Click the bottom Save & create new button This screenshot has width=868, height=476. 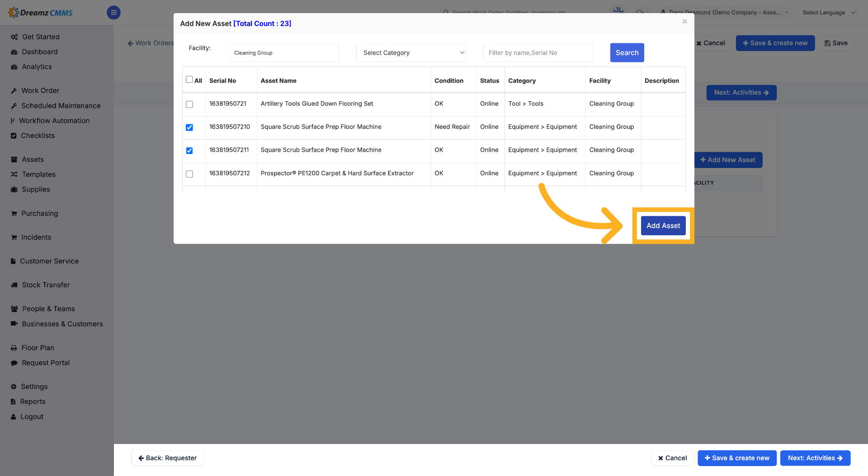(x=737, y=458)
